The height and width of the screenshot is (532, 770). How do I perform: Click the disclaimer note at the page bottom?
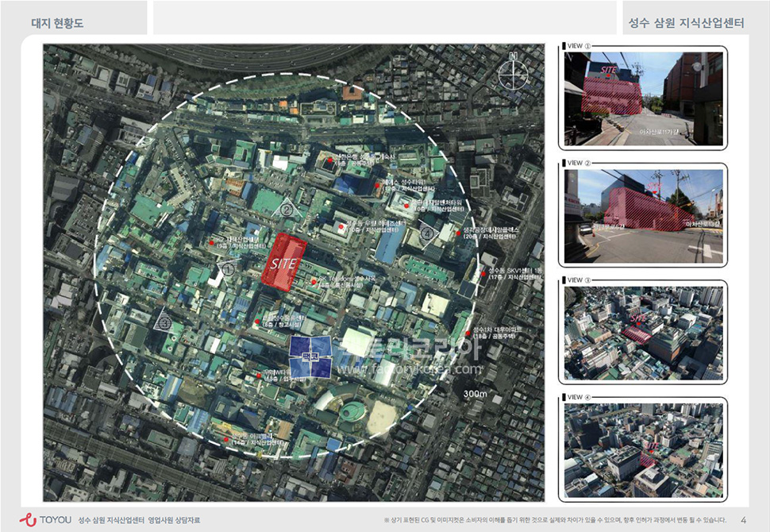(554, 520)
